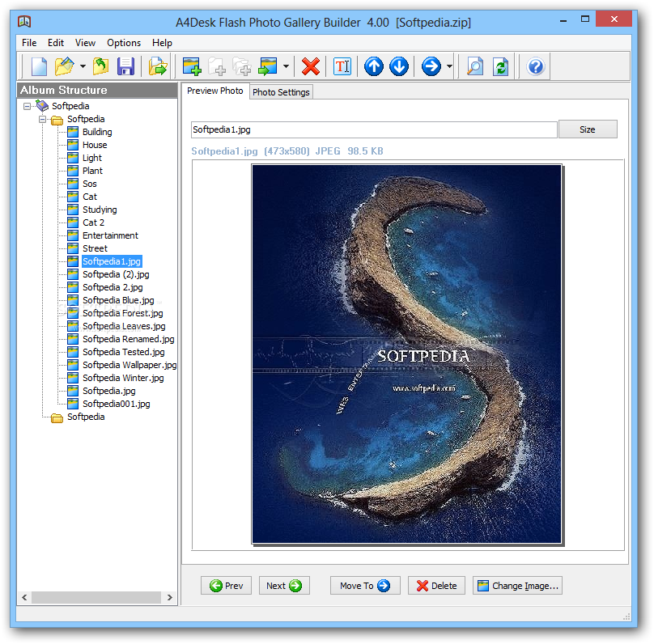Click the Add photo icon with plus
Viewport: 654px width, 644px height.
coord(192,66)
